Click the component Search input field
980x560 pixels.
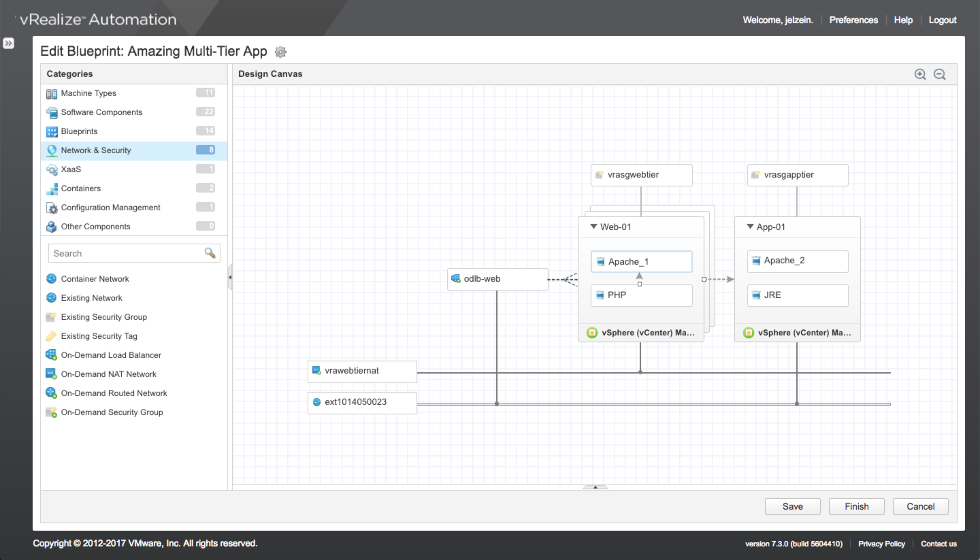(126, 253)
